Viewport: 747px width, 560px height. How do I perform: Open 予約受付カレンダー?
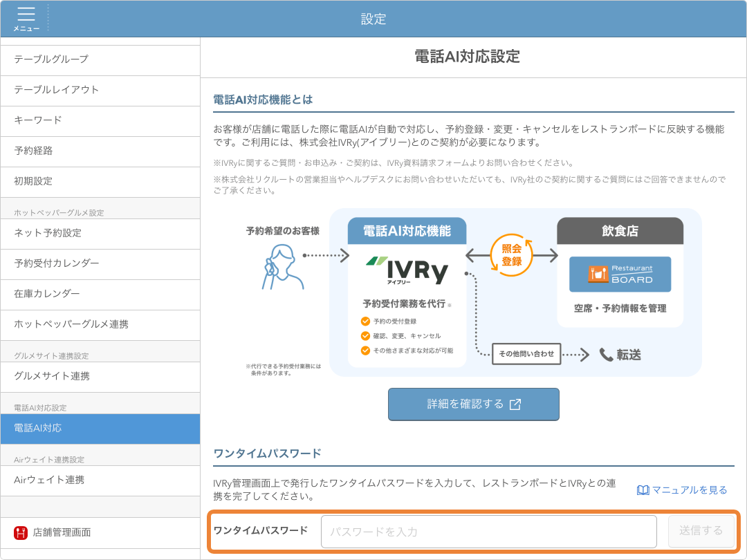coord(100,264)
